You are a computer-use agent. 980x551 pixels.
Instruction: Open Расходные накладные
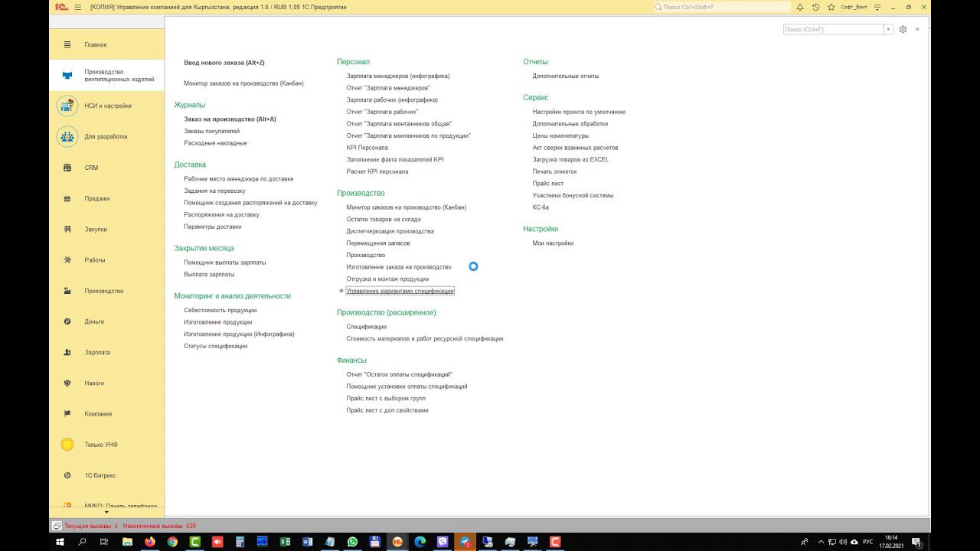click(215, 143)
